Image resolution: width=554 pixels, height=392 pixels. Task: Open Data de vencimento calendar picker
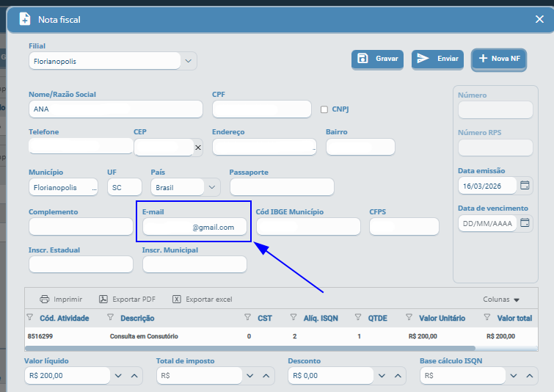click(525, 223)
